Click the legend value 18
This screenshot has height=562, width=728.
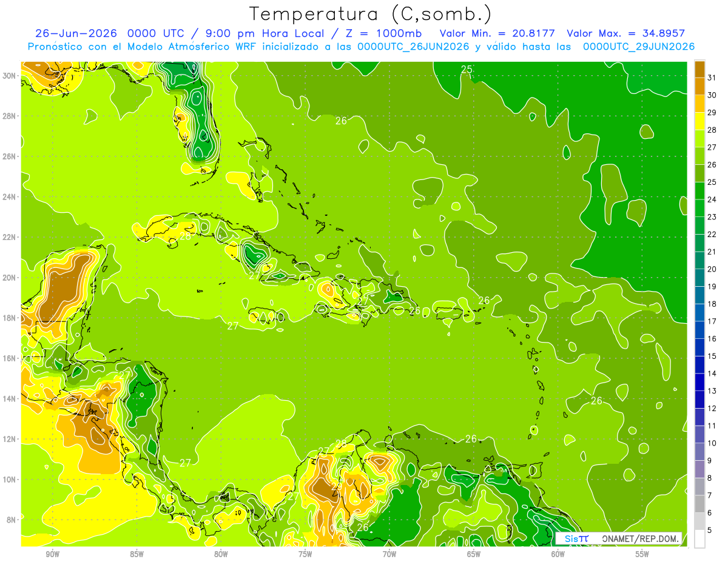pyautogui.click(x=712, y=304)
